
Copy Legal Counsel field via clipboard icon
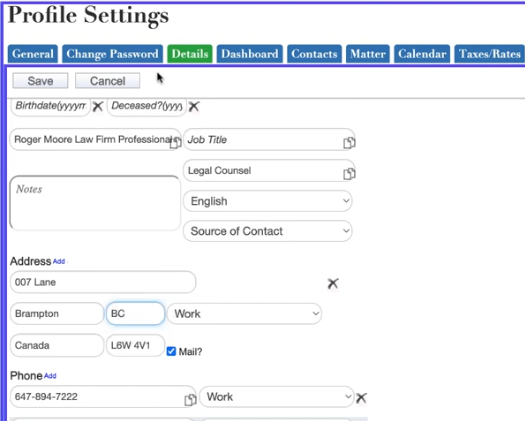coord(349,173)
